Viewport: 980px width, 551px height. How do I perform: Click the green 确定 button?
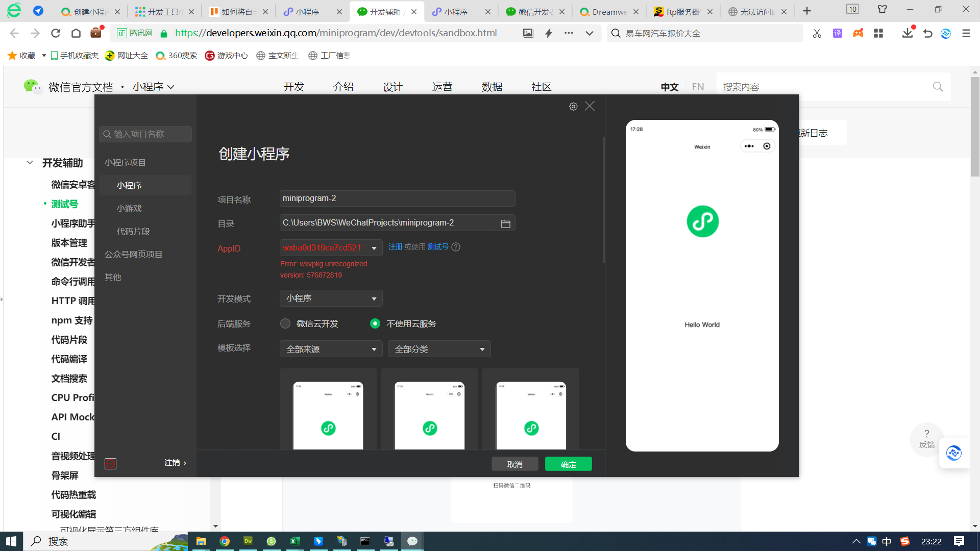click(x=568, y=464)
